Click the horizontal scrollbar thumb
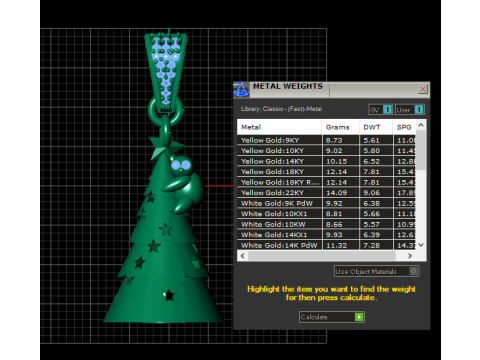Screen dimensions: 480x360 322,256
